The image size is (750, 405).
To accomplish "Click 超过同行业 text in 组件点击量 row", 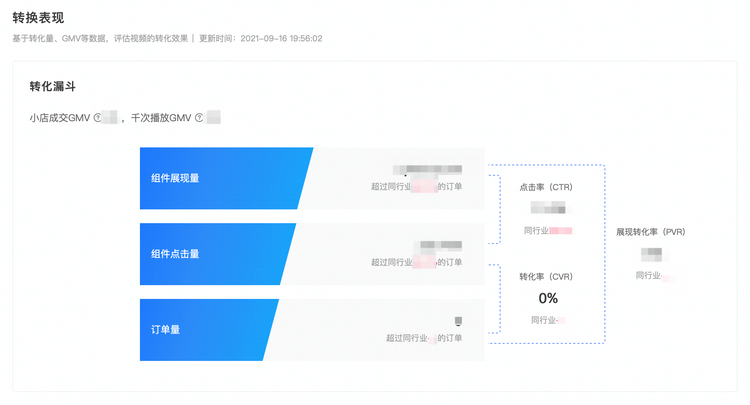I will coord(392,262).
